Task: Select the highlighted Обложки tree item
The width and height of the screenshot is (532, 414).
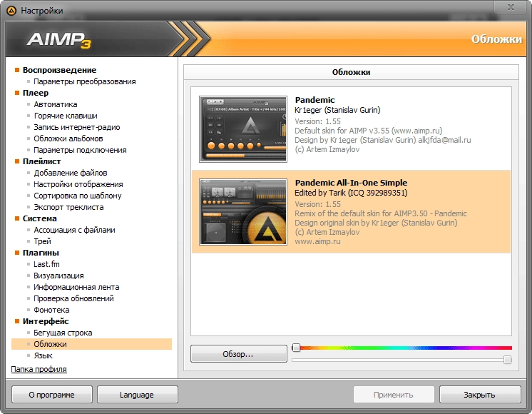Action: pyautogui.click(x=91, y=344)
